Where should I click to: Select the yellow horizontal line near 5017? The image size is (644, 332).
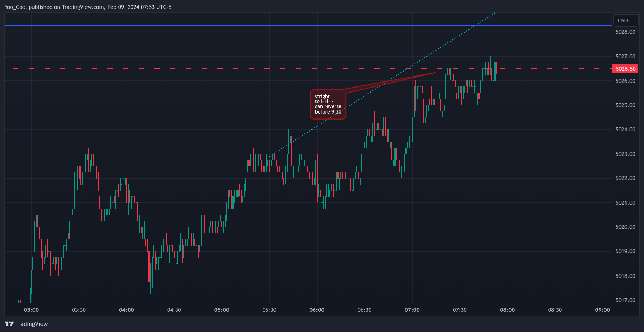click(308, 294)
